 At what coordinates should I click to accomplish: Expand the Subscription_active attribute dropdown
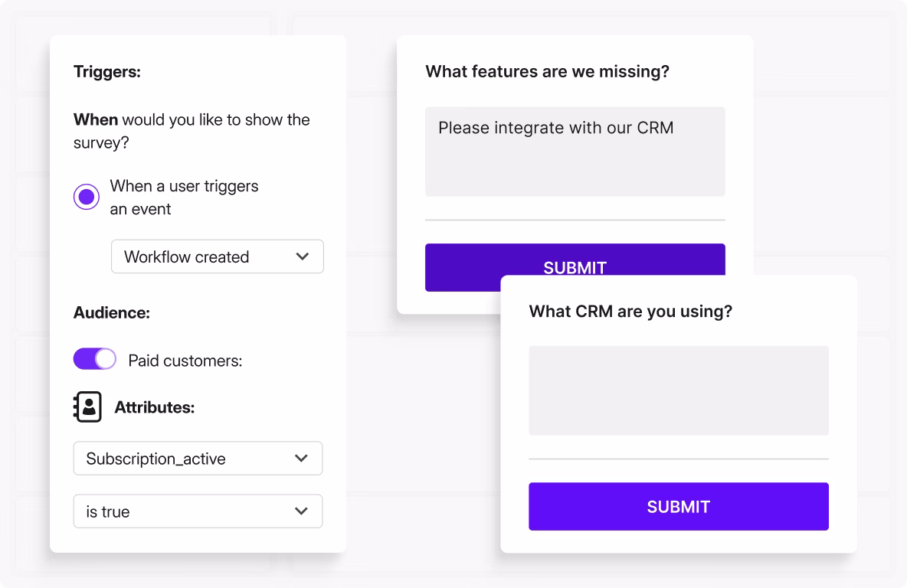198,459
